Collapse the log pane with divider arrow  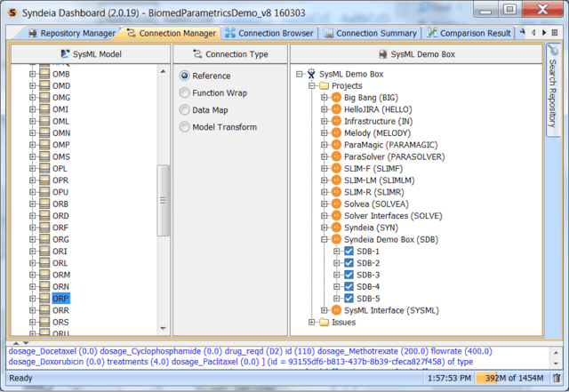pyautogui.click(x=26, y=342)
